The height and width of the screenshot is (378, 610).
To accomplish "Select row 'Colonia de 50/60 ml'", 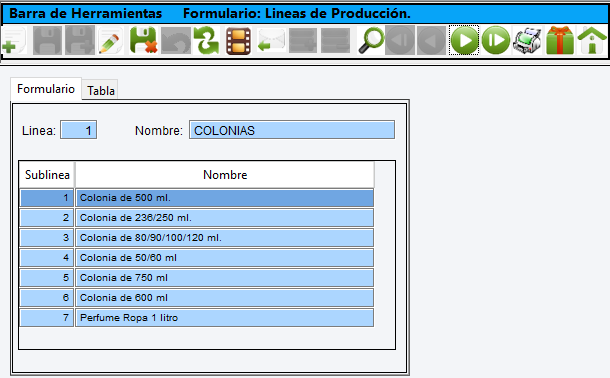I will [x=224, y=258].
